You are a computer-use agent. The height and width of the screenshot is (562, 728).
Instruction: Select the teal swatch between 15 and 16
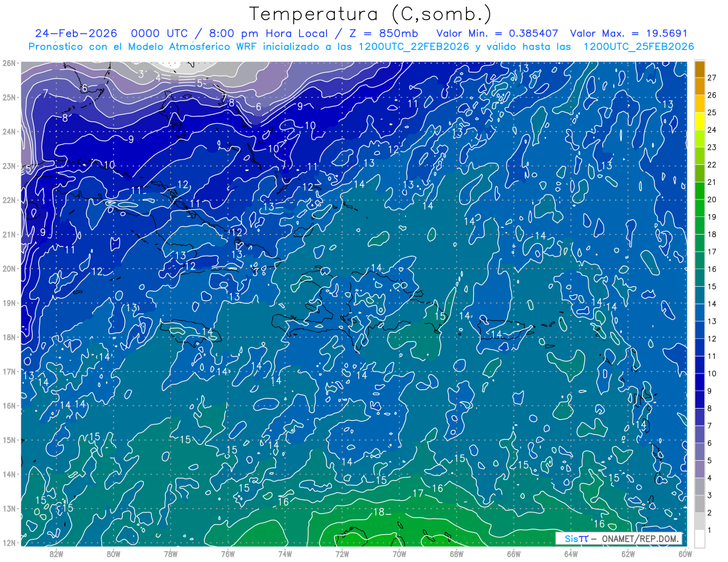click(699, 278)
